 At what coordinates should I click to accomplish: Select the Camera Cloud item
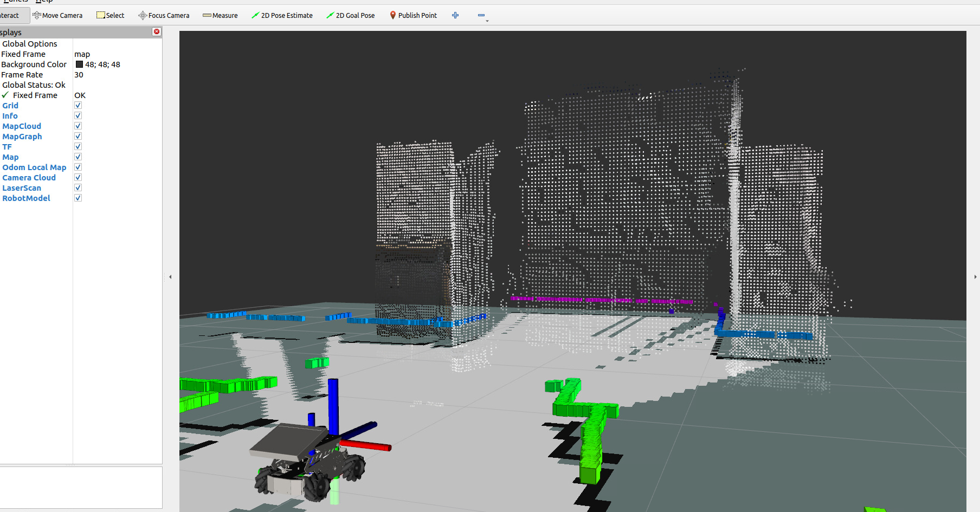point(29,178)
